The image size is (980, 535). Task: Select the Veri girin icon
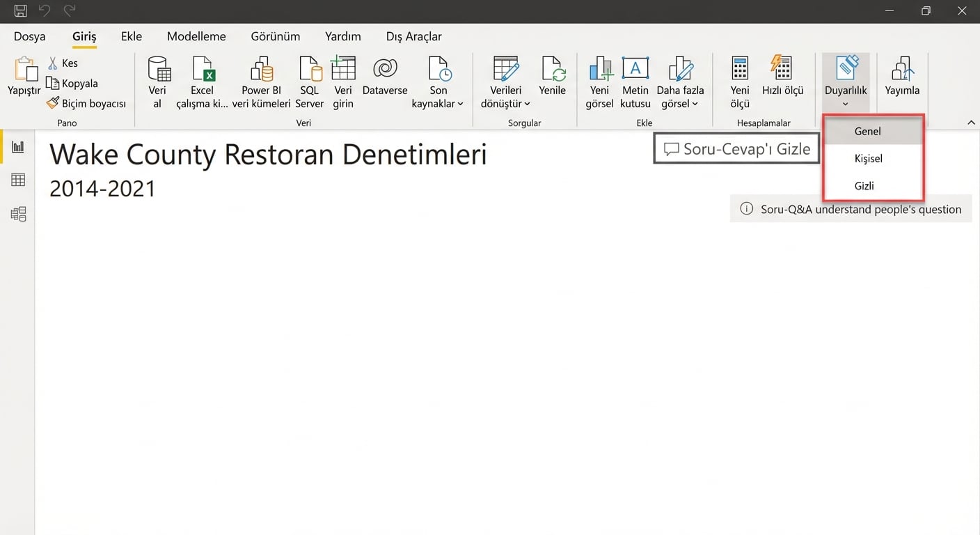(x=342, y=79)
